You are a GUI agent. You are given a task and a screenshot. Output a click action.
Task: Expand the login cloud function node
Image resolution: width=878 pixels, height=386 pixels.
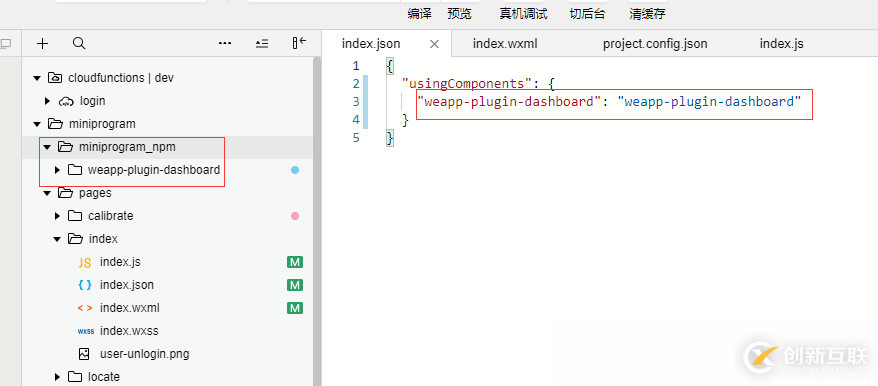coord(48,101)
